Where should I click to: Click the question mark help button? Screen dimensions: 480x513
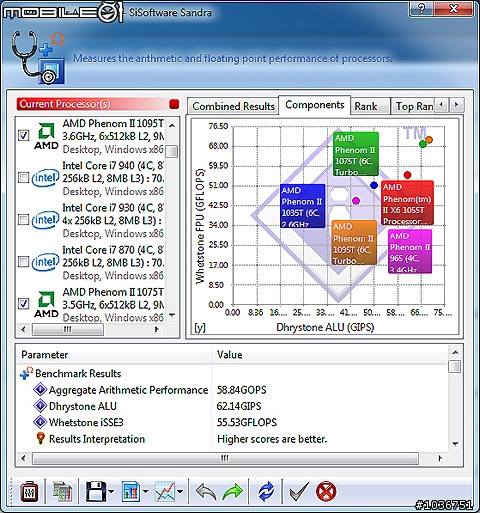click(421, 8)
